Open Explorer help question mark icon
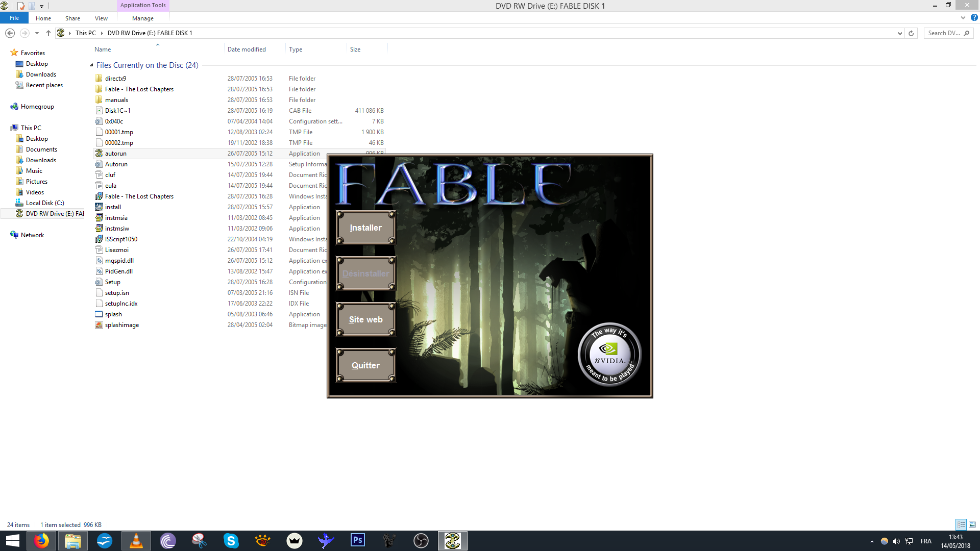Viewport: 980px width, 551px height. [x=974, y=18]
